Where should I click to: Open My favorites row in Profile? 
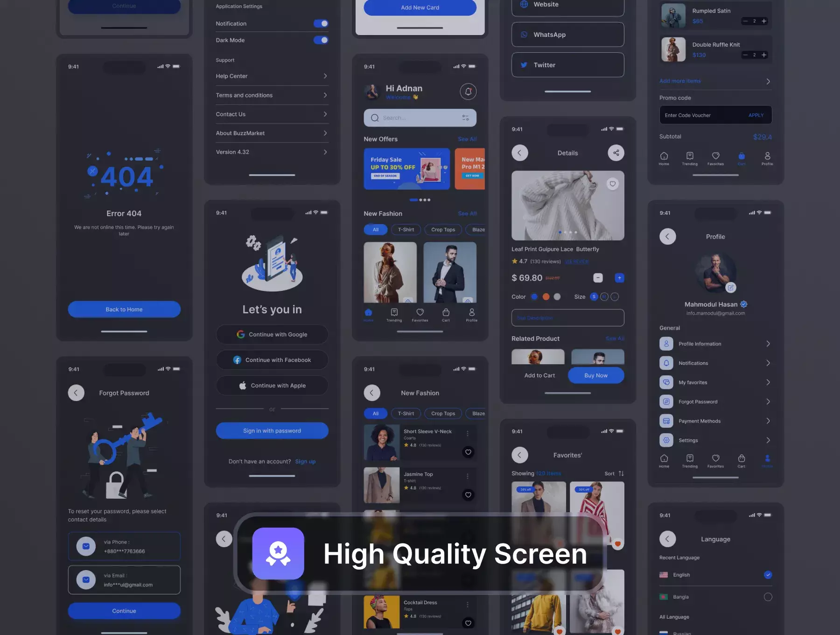(715, 382)
